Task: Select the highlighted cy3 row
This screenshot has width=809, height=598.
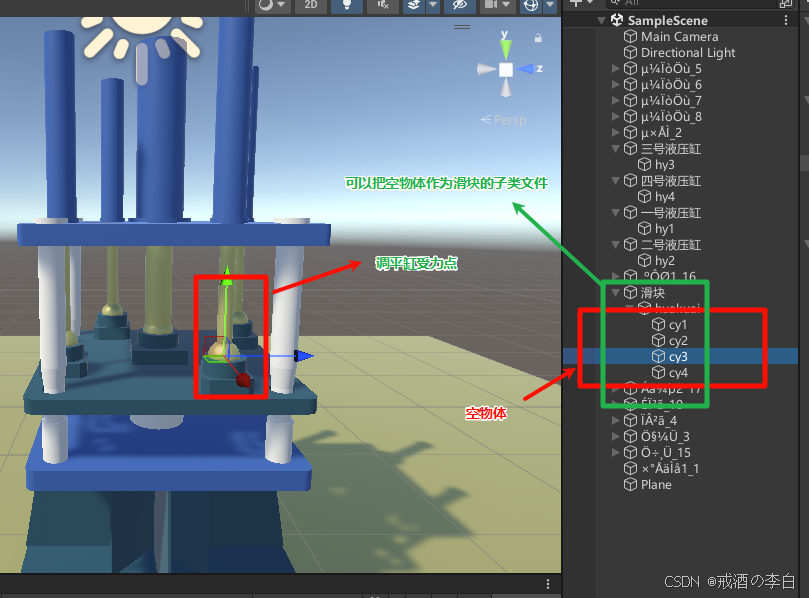Action: (x=681, y=356)
